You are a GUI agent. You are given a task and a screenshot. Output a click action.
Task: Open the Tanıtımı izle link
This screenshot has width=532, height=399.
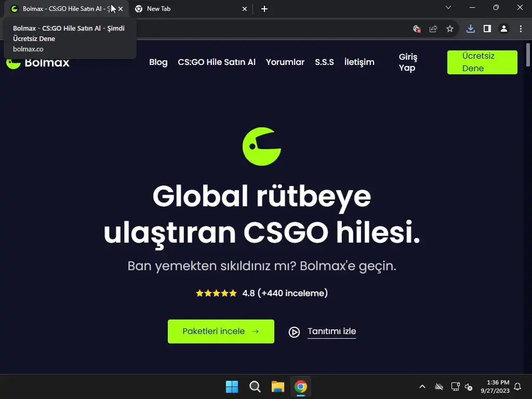point(331,331)
